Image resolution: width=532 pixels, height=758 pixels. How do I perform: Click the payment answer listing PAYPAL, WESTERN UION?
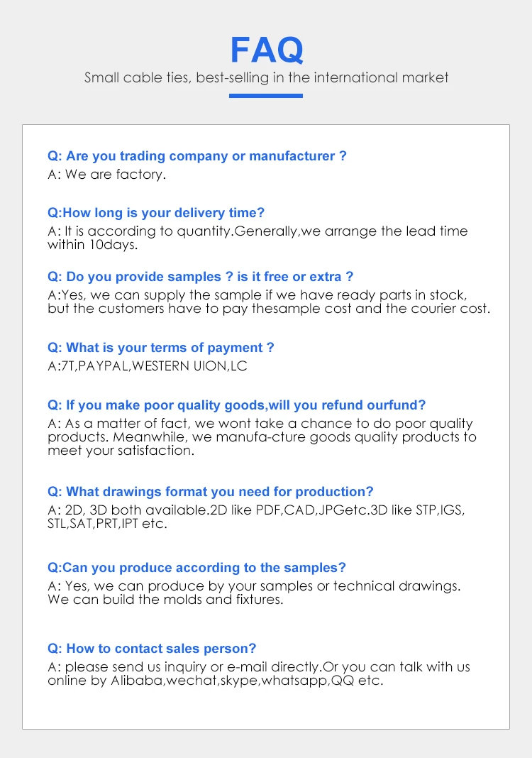148,366
